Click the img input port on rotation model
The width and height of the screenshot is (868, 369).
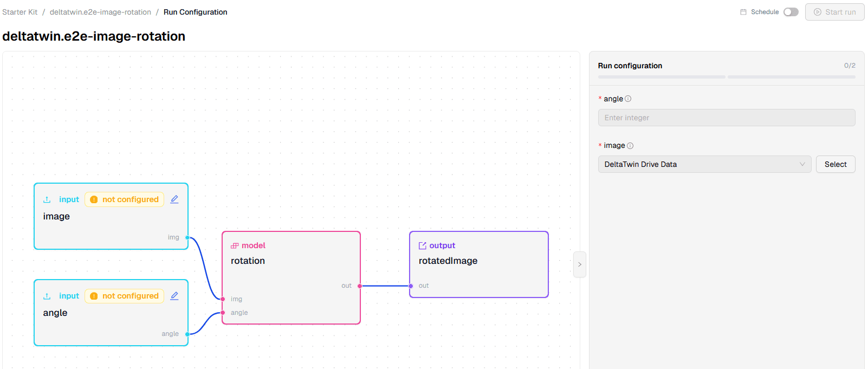point(223,299)
